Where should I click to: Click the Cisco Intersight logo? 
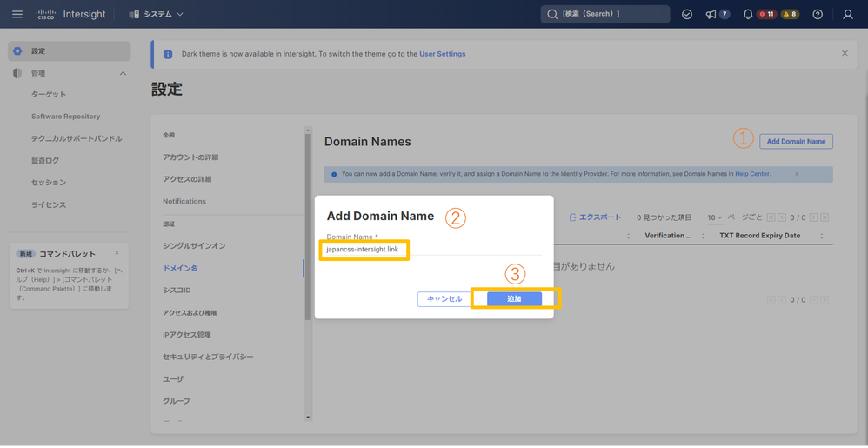click(70, 15)
